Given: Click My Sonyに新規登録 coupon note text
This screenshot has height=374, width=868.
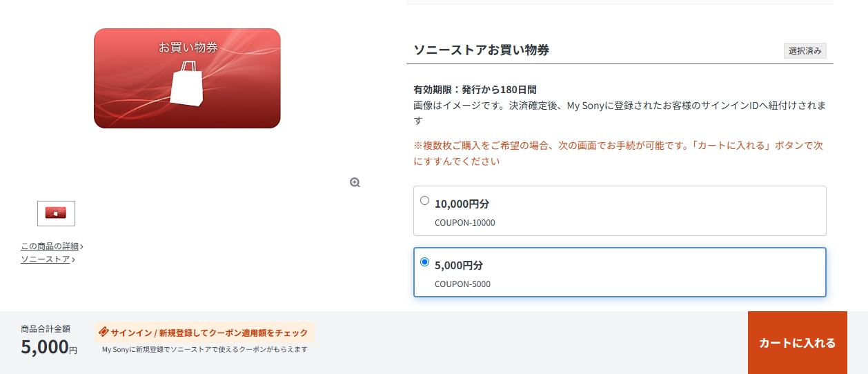Looking at the screenshot, I should click(x=205, y=349).
